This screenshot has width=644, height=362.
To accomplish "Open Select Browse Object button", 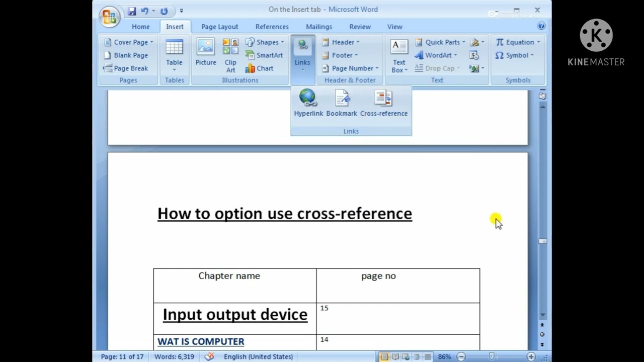I will pos(542,334).
